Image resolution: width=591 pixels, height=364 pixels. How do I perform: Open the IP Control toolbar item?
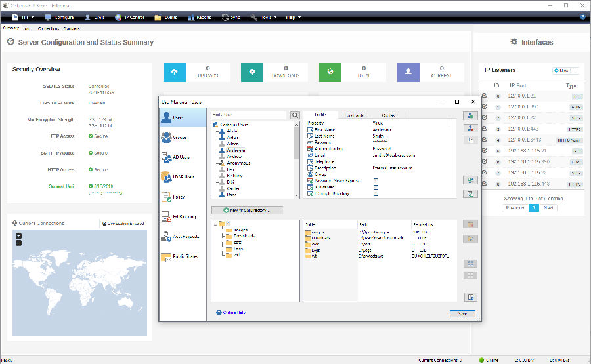(129, 17)
